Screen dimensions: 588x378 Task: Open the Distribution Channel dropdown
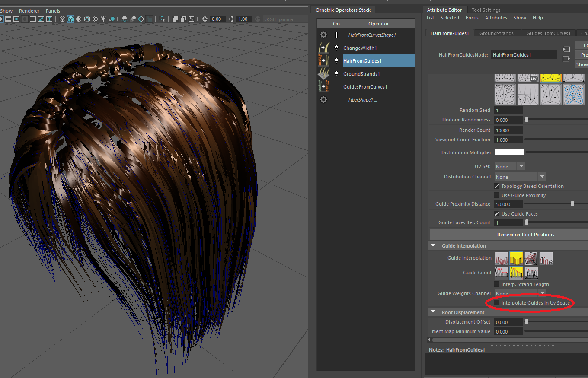click(520, 177)
